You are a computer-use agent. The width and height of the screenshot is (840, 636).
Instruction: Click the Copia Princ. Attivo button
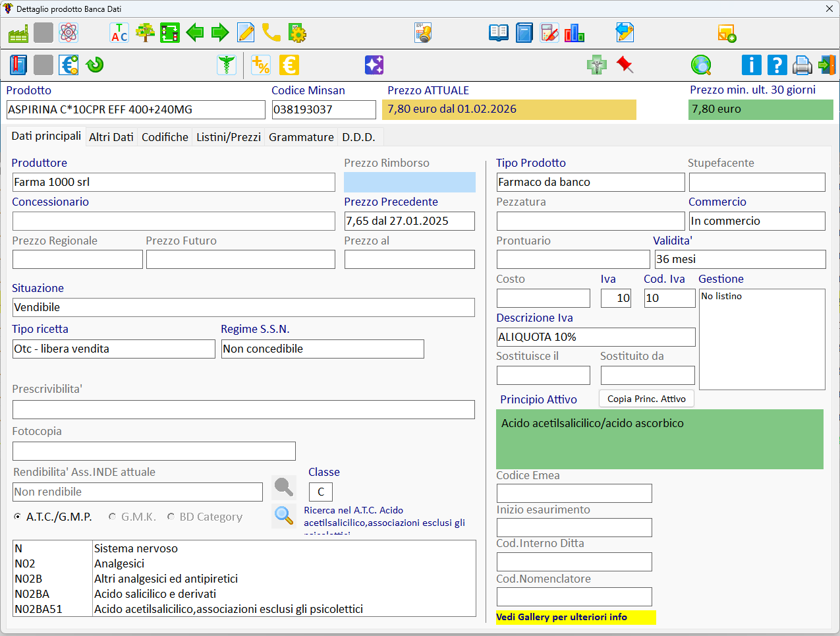646,399
